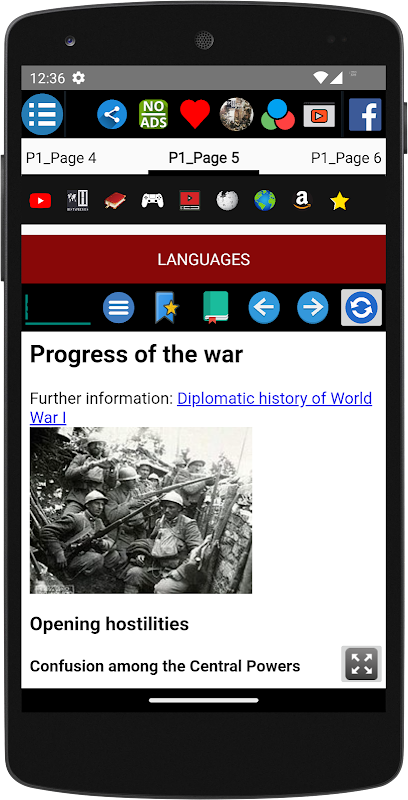The image size is (408, 800).
Task: Select the NO ADS icon
Action: click(x=154, y=114)
